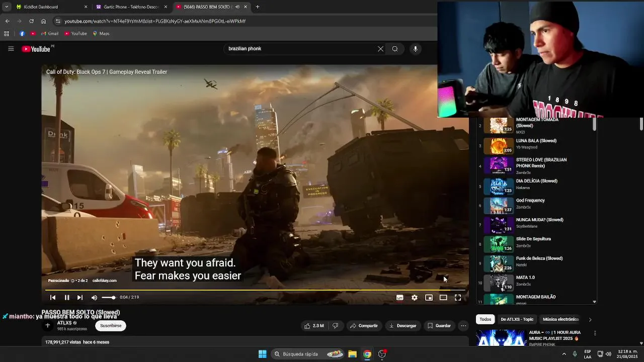This screenshot has width=644, height=362.
Task: Open the Facebook bookmark icon
Action: [22, 34]
